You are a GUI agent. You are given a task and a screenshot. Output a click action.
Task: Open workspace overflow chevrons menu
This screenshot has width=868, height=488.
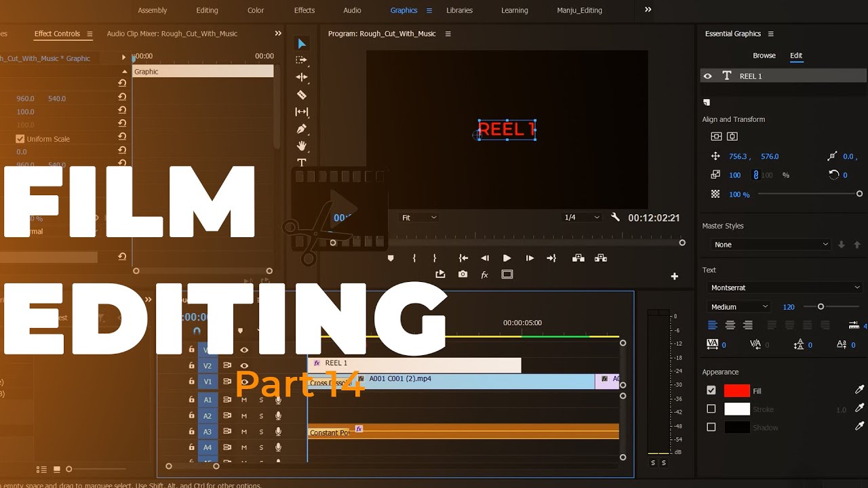point(648,9)
